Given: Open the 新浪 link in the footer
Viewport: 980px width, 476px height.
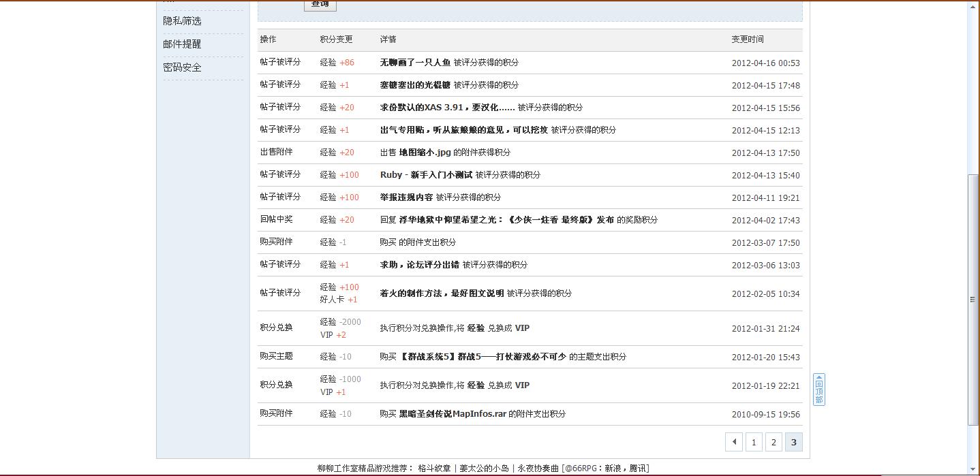Looking at the screenshot, I should point(612,469).
